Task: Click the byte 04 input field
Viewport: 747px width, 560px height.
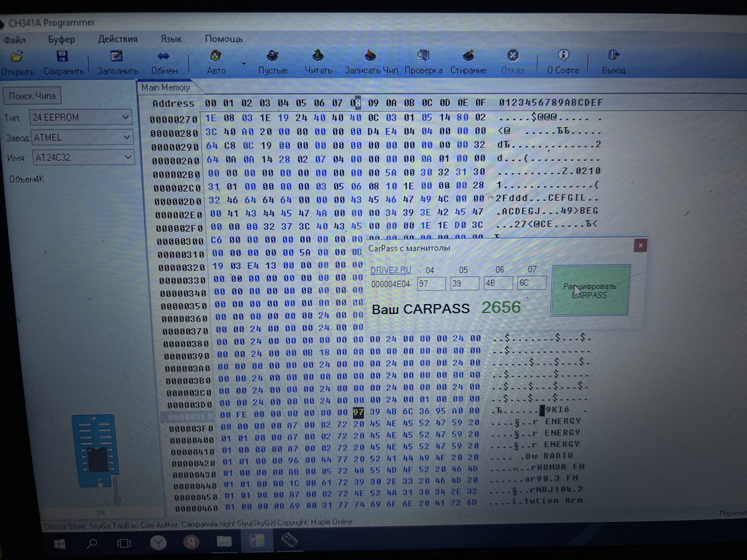Action: (x=431, y=283)
